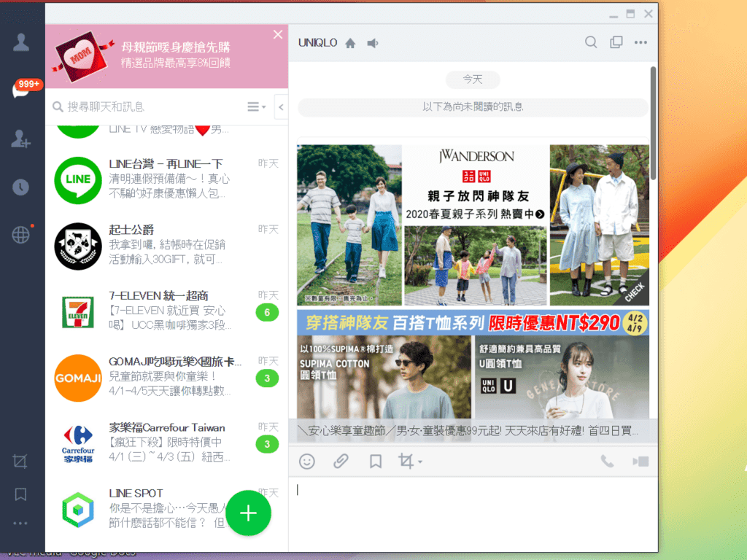
Task: Click the 起士公爵 shield avatar
Action: (78, 246)
